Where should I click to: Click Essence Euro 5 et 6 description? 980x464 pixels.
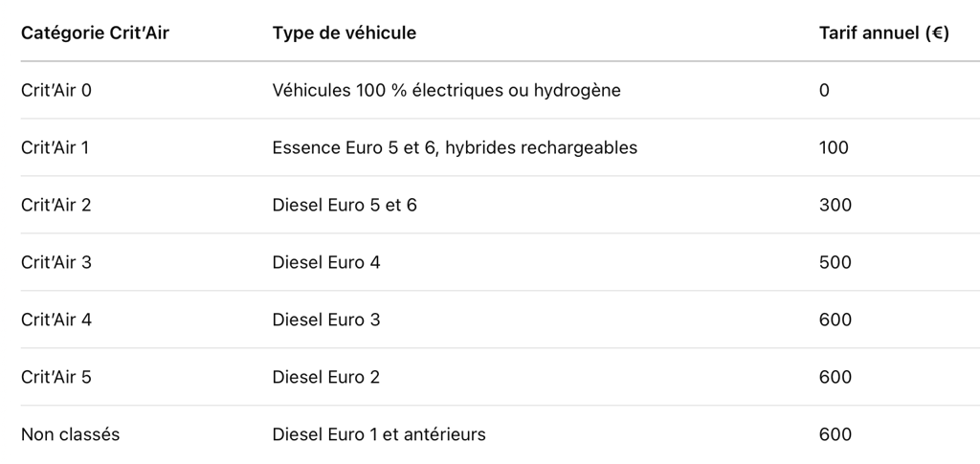tap(455, 147)
